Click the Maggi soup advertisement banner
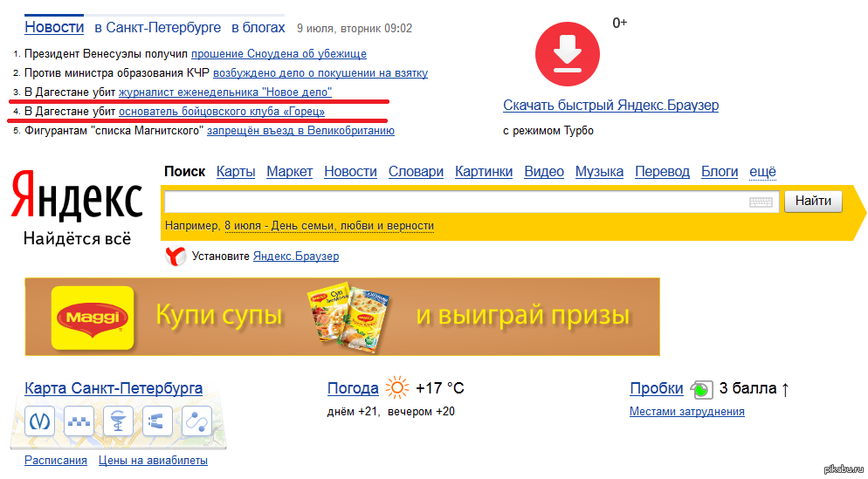 pos(342,317)
